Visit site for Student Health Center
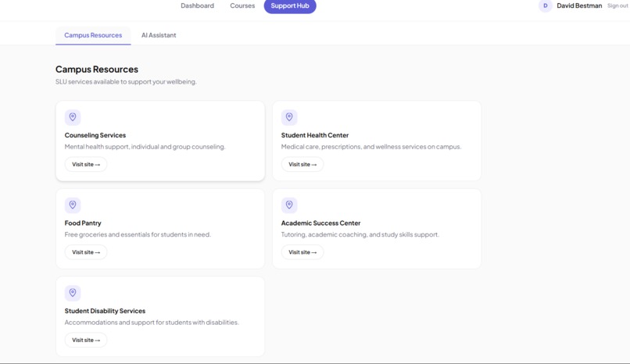This screenshot has height=364, width=630. tap(302, 164)
